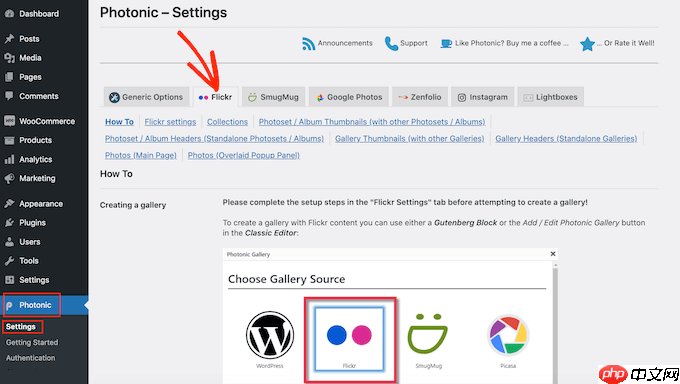Screen dimensions: 680x384
Task: Open the Google Photos tab
Action: pos(349,97)
